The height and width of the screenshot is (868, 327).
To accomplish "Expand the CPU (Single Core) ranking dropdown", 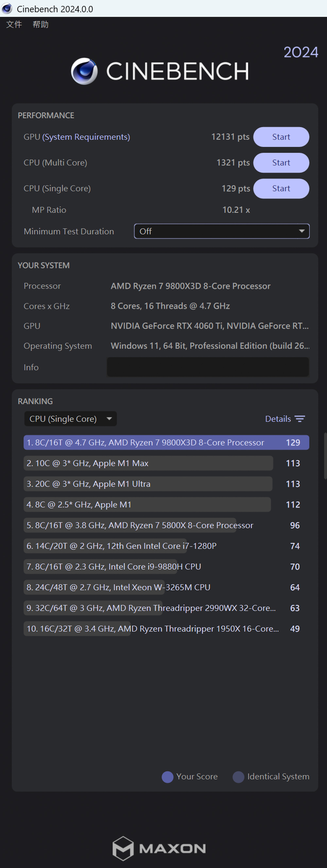I will [70, 419].
